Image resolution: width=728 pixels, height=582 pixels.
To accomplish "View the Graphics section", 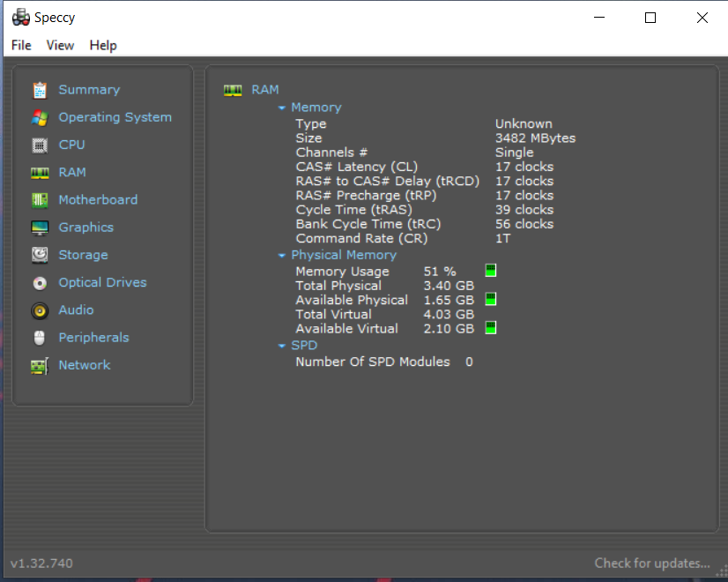I will point(85,228).
